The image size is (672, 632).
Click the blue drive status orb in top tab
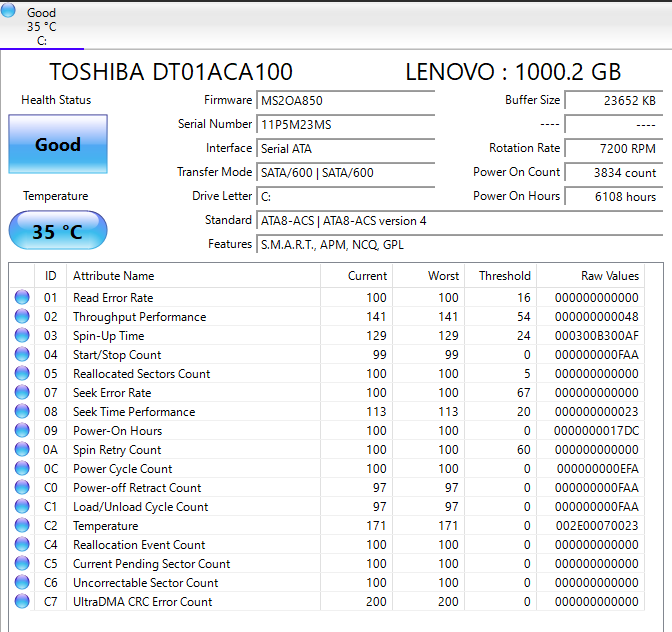(8, 10)
